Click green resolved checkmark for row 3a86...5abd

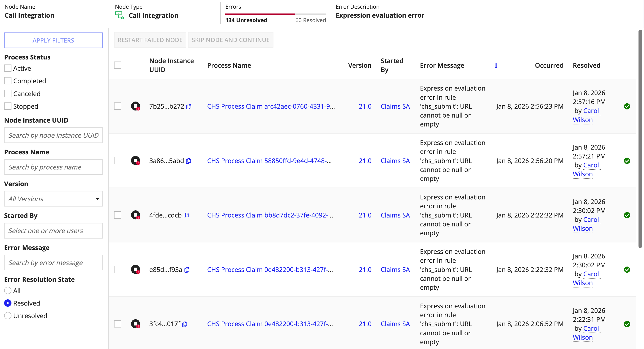click(627, 161)
